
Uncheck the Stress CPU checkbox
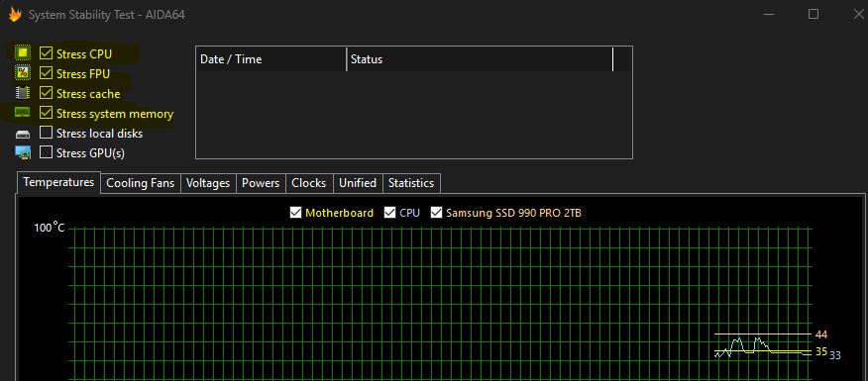46,53
